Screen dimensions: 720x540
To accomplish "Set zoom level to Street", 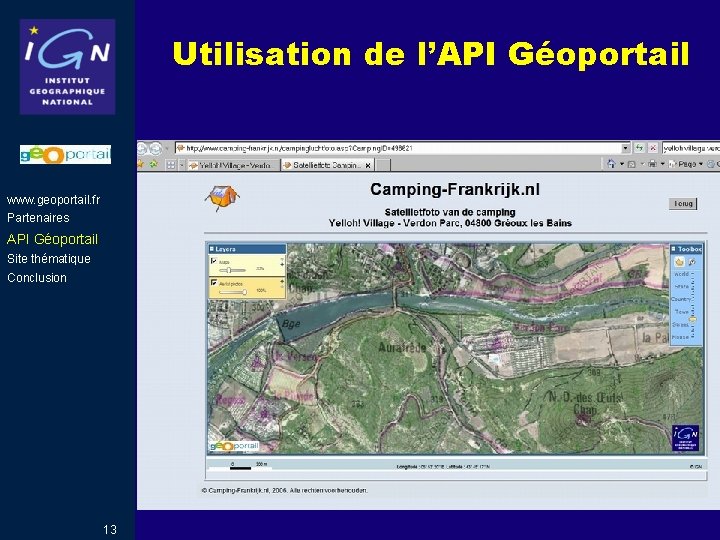I will [681, 325].
